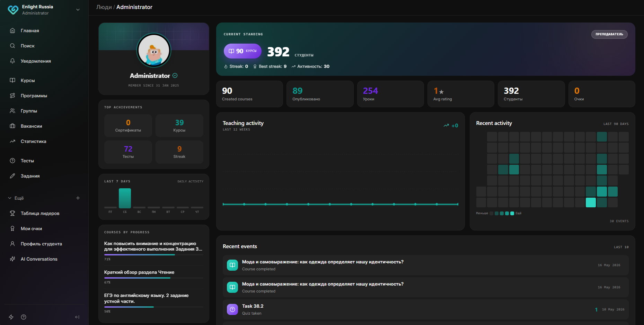Open the help circle icon at sidebar bottom

[x=24, y=317]
